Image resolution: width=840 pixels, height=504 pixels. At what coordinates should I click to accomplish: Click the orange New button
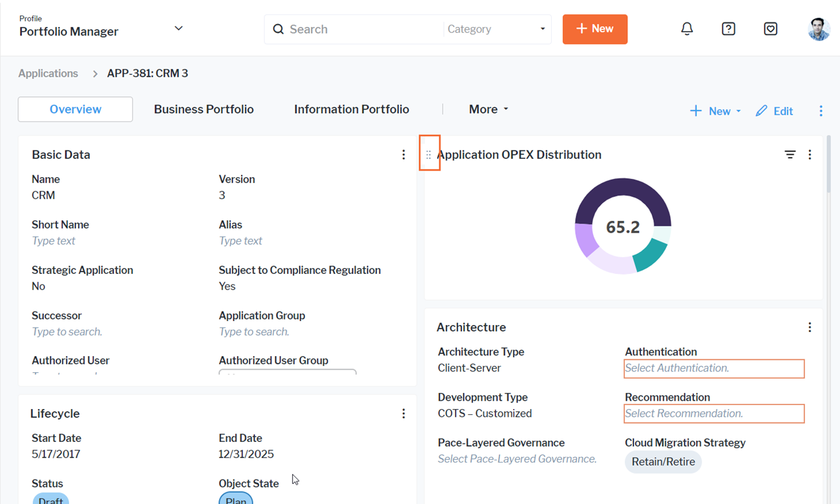coord(594,29)
